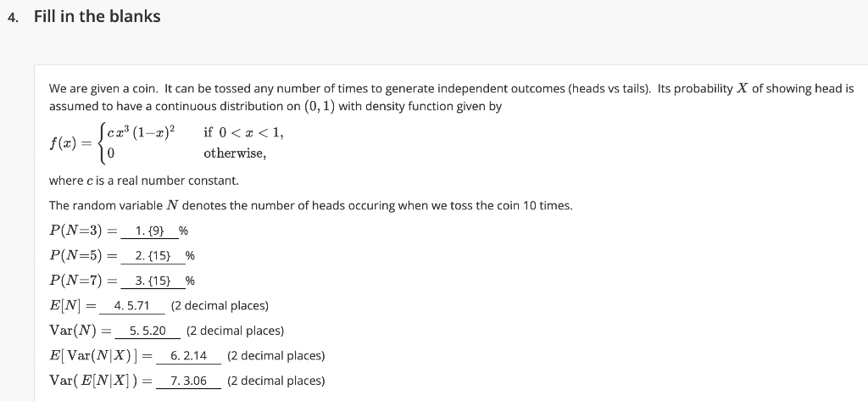Click the P(N=7) expression label
This screenshot has height=401, width=868.
point(76,281)
